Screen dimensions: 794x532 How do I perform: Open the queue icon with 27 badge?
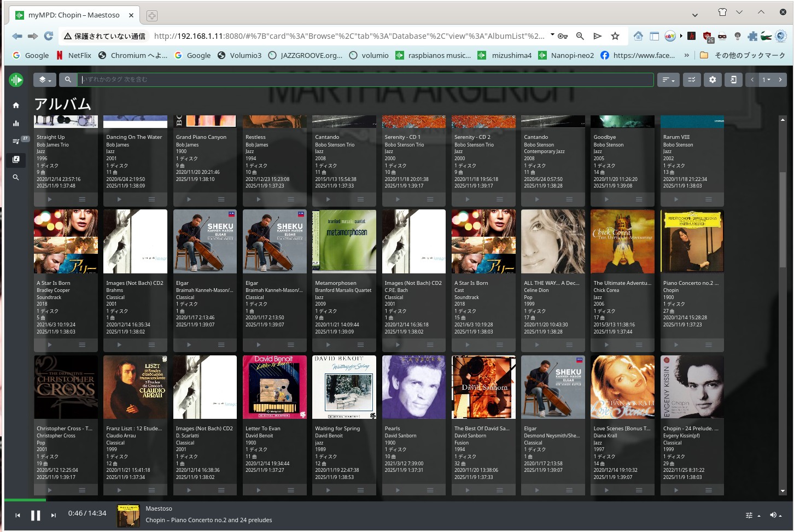click(x=16, y=141)
